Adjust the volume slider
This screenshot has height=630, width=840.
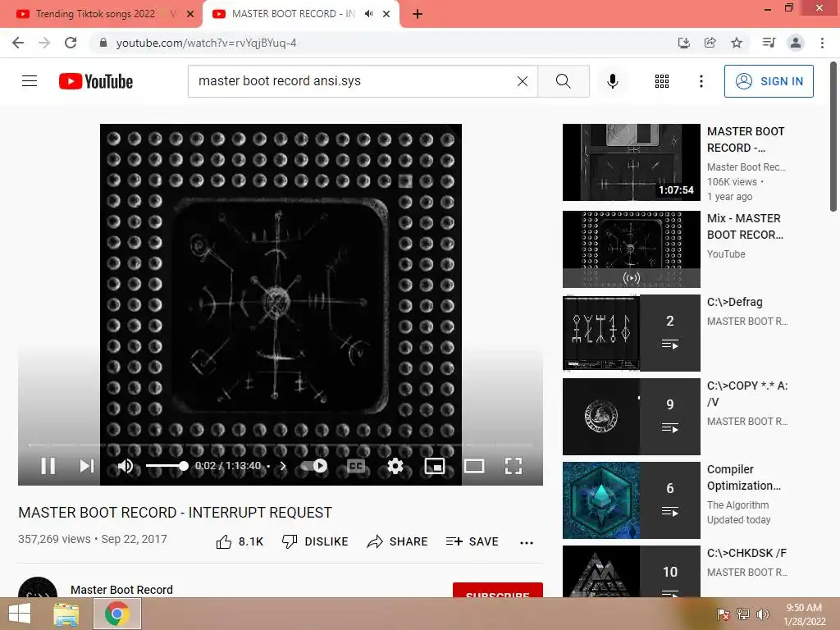167,466
